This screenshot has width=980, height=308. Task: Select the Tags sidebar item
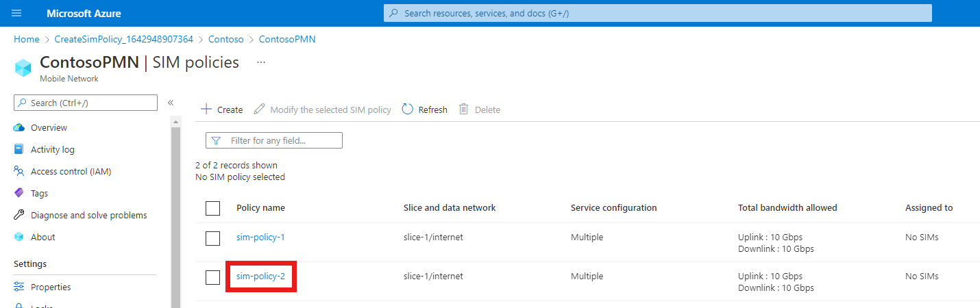39,193
